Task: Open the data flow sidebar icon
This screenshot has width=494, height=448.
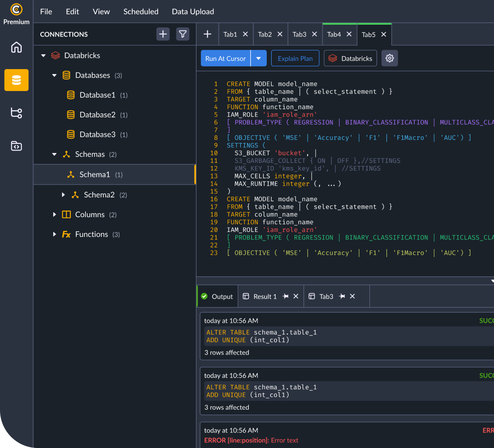Action: (x=16, y=113)
